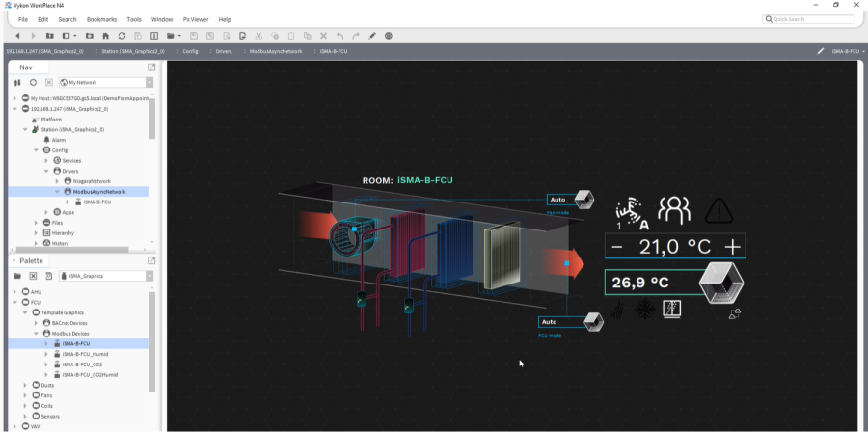868x432 pixels.
Task: Decrease the setpoint with the minus button
Action: coord(617,247)
